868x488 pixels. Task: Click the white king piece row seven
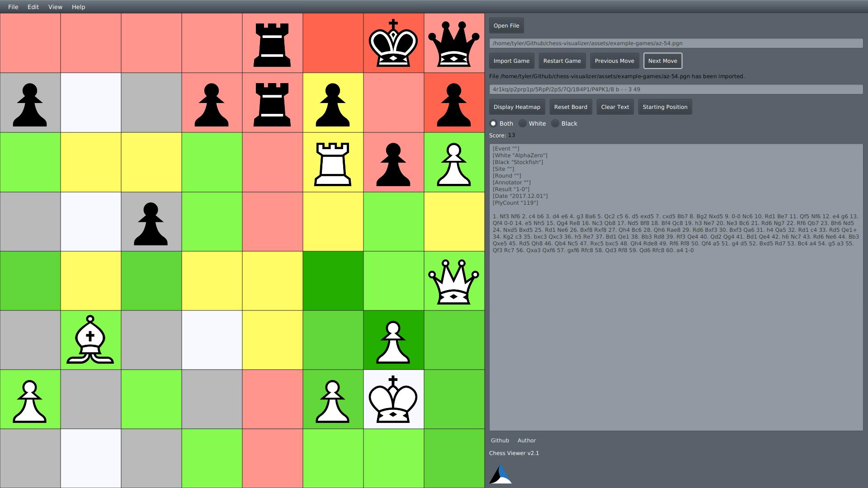393,399
